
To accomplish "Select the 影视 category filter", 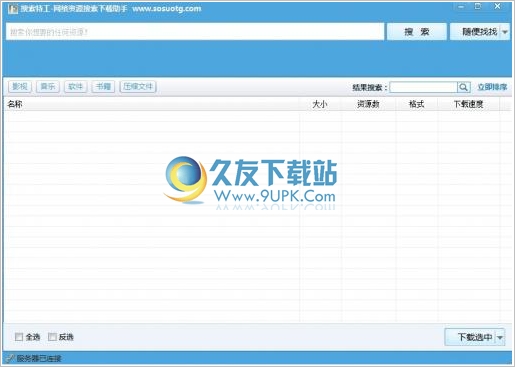I will (x=20, y=87).
